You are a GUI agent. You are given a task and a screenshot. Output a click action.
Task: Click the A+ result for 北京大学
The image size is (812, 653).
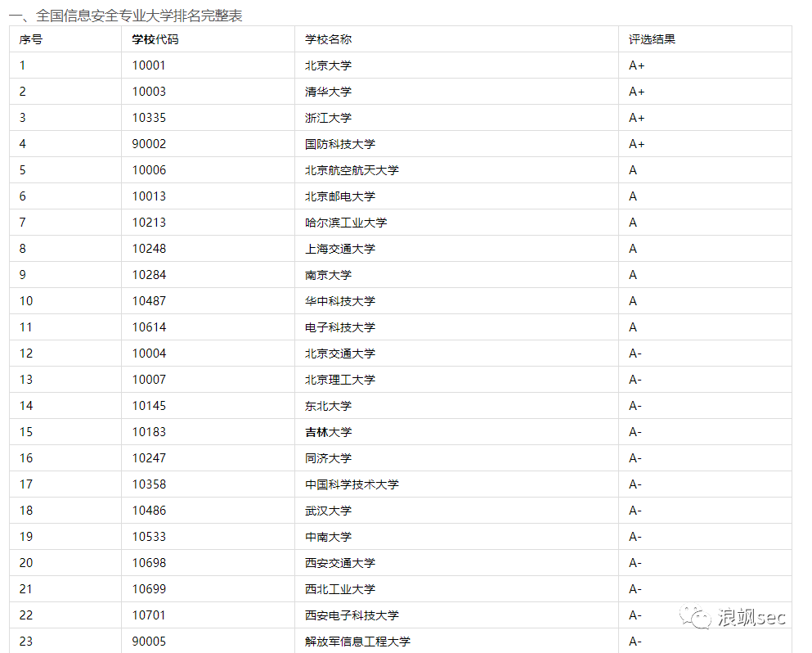636,65
